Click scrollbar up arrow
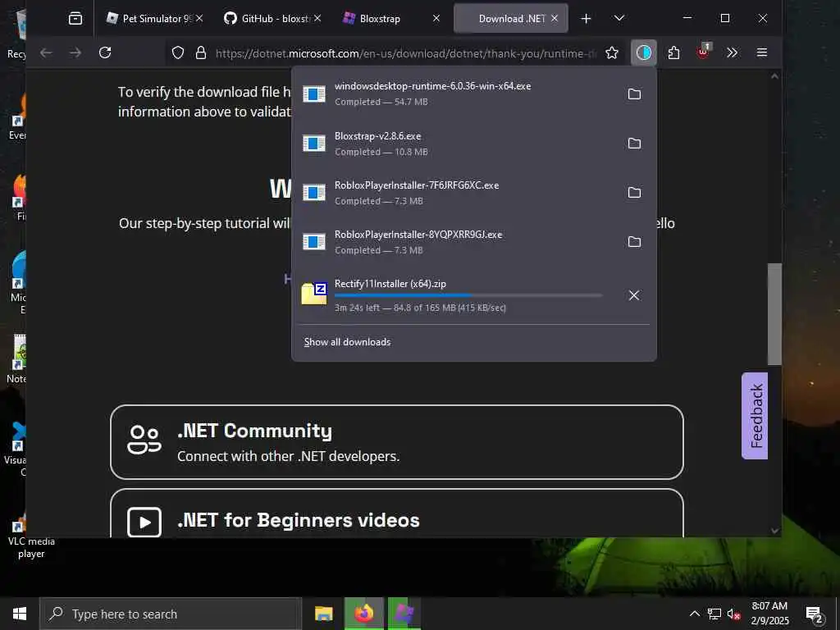Screen dimensions: 840x630 point(774,76)
